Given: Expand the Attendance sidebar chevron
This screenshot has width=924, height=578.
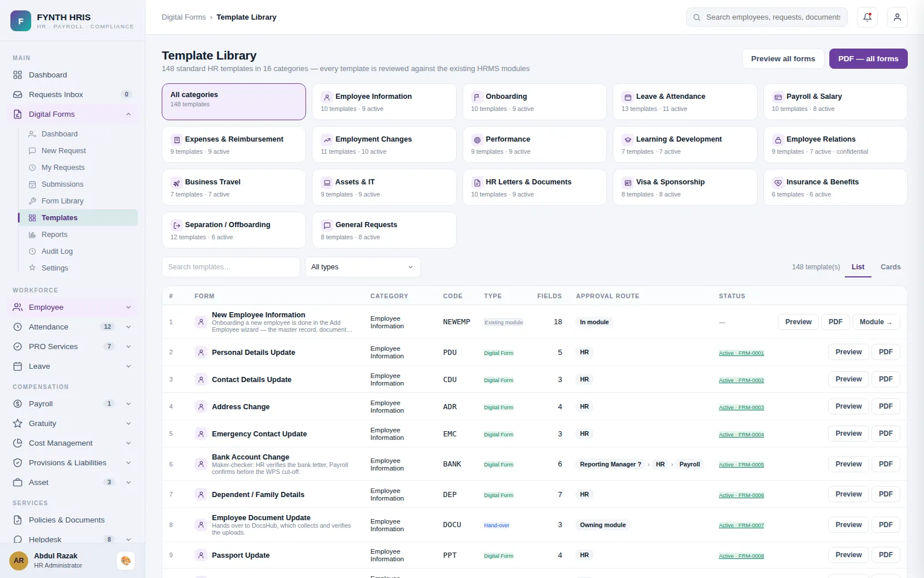Looking at the screenshot, I should tap(128, 327).
